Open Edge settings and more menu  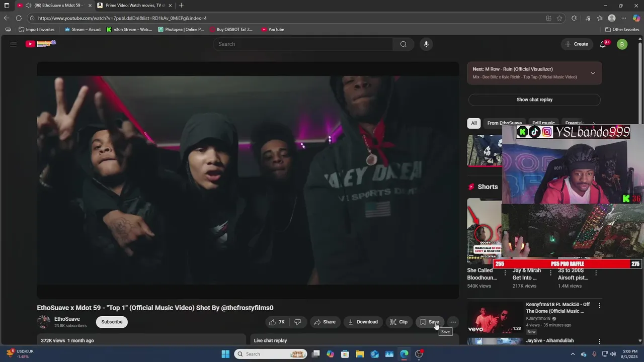[x=624, y=18]
